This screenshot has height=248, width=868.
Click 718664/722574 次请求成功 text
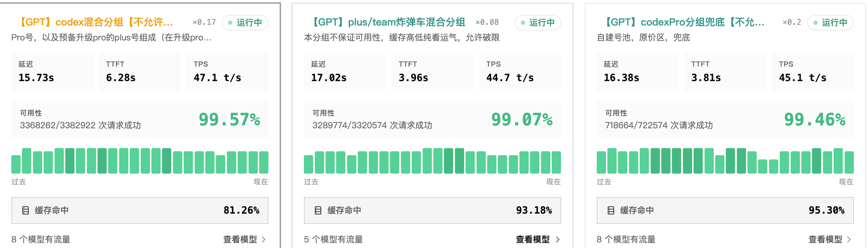659,125
